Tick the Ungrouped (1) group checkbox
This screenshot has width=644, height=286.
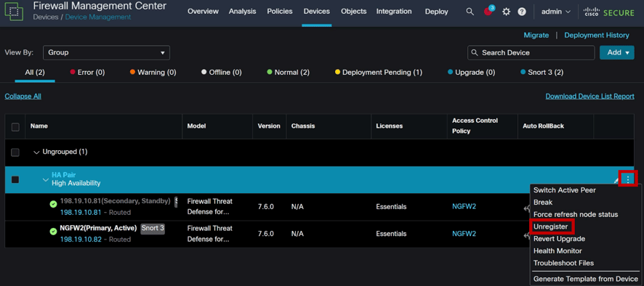[15, 152]
